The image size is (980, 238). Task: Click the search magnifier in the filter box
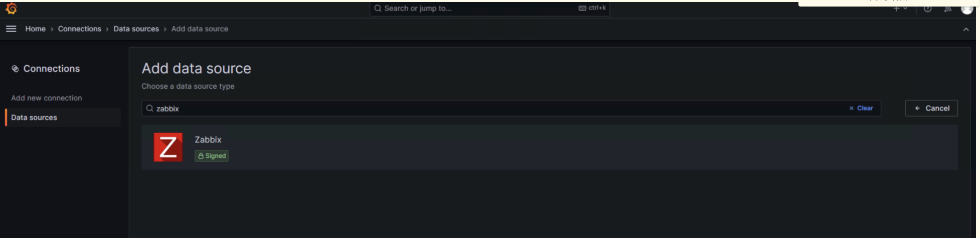point(149,108)
